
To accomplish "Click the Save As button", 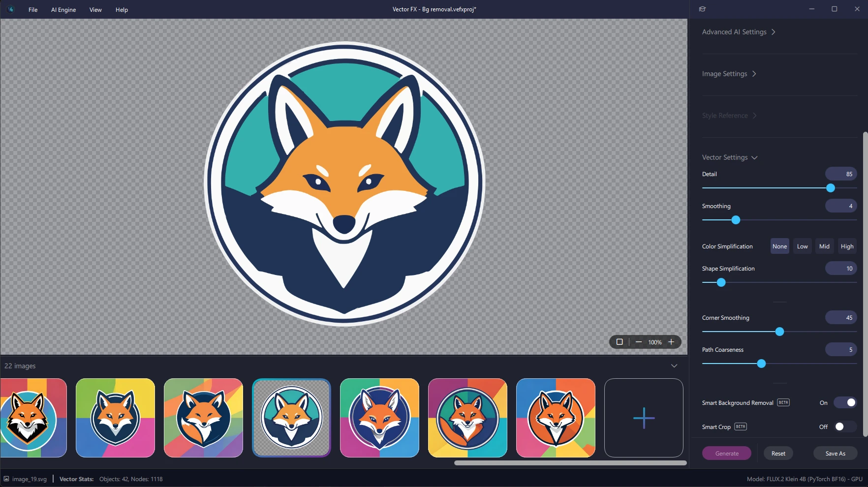I will pos(835,453).
